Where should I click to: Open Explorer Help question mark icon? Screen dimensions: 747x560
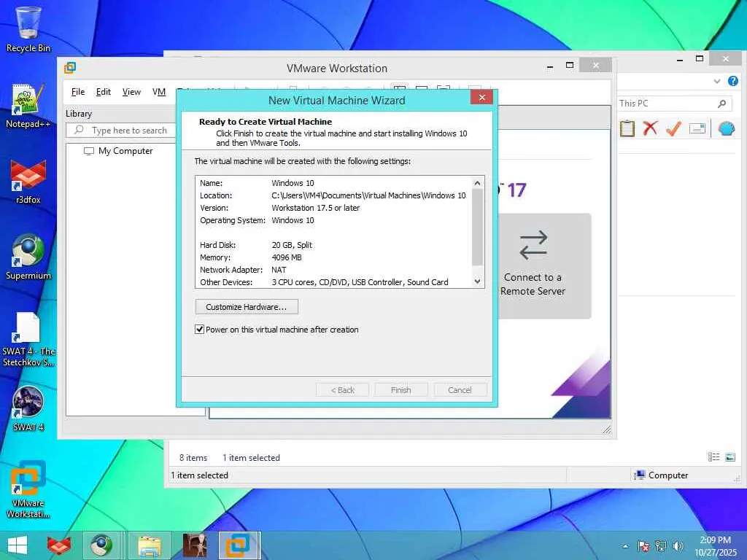(x=733, y=81)
